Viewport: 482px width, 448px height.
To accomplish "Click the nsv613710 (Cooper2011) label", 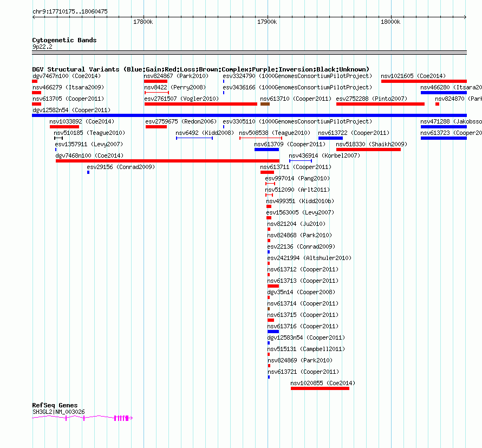I will click(296, 99).
